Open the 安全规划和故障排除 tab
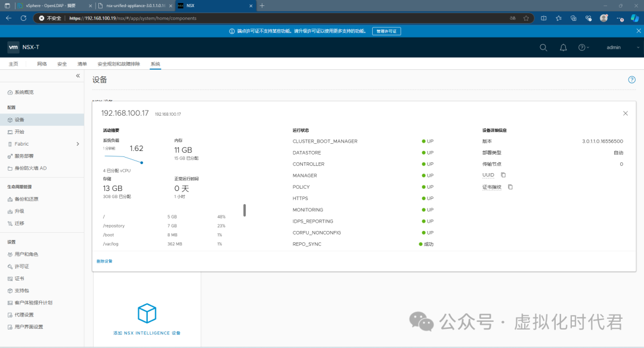 click(x=119, y=64)
